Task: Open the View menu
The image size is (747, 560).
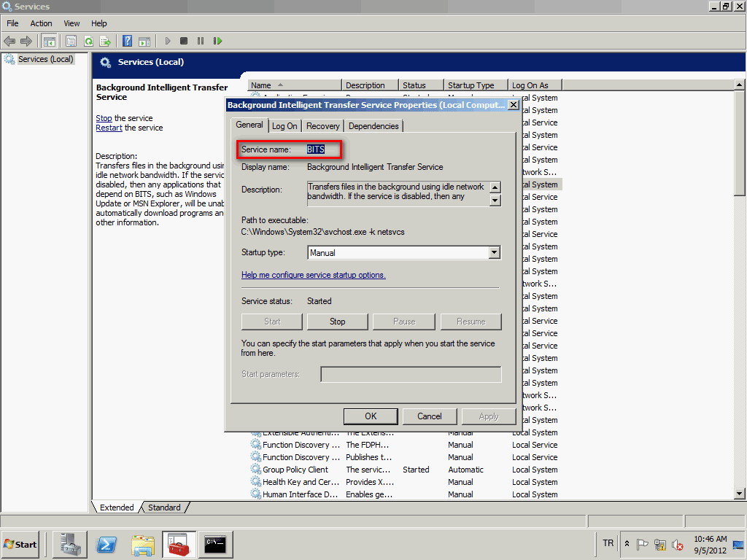Action: coord(72,23)
